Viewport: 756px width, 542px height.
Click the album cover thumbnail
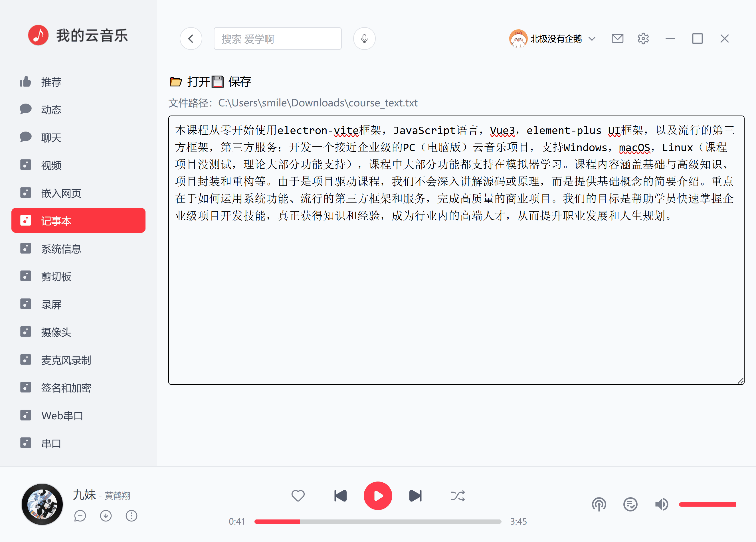click(42, 504)
